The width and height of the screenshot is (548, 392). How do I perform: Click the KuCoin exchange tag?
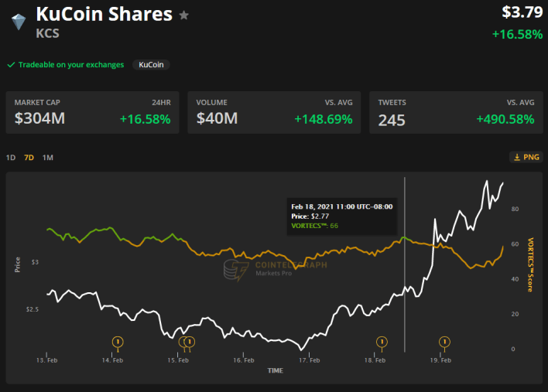click(x=151, y=65)
